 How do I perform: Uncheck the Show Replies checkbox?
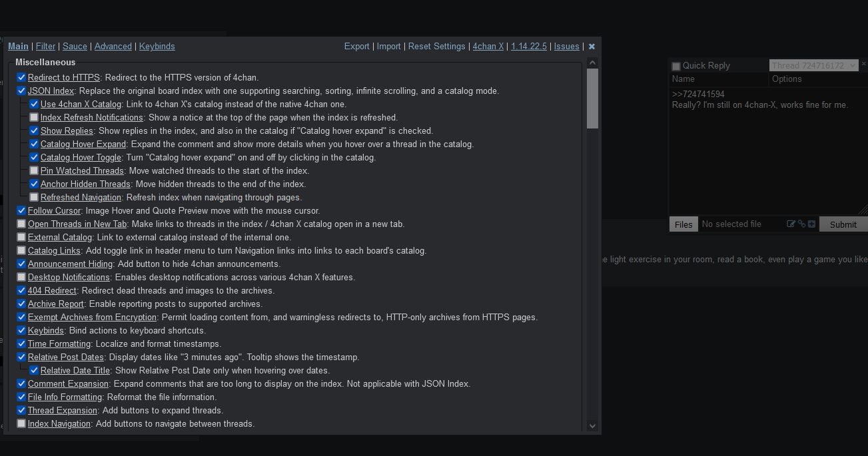pos(34,130)
